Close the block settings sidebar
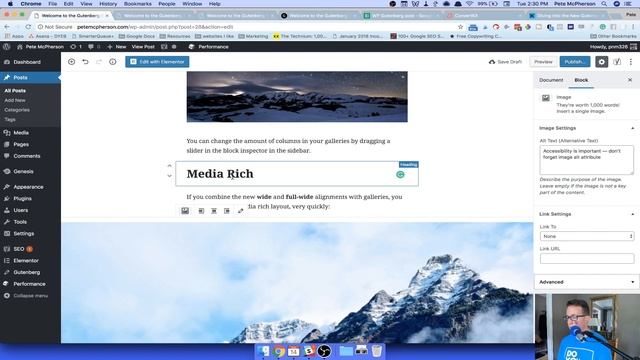The image size is (640, 360). 630,80
